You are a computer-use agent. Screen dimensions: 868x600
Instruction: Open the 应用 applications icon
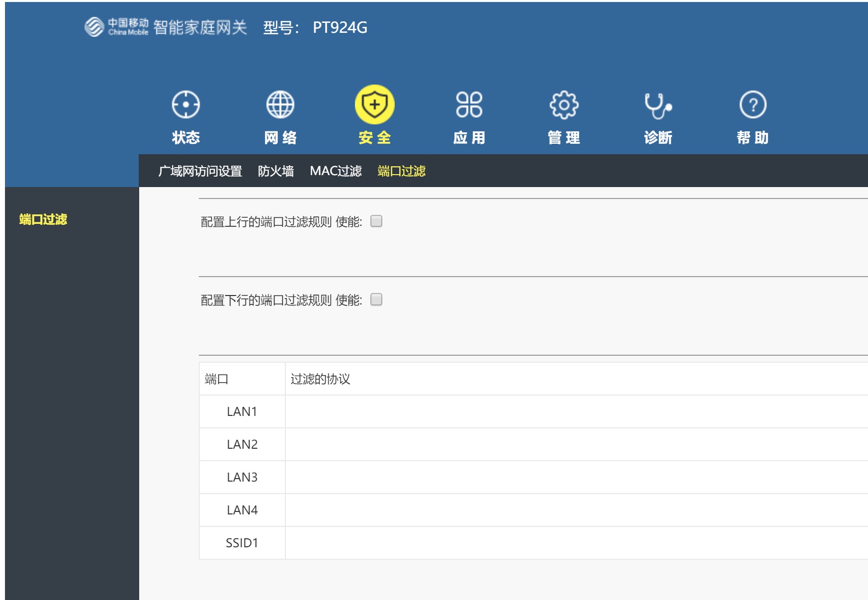tap(470, 105)
